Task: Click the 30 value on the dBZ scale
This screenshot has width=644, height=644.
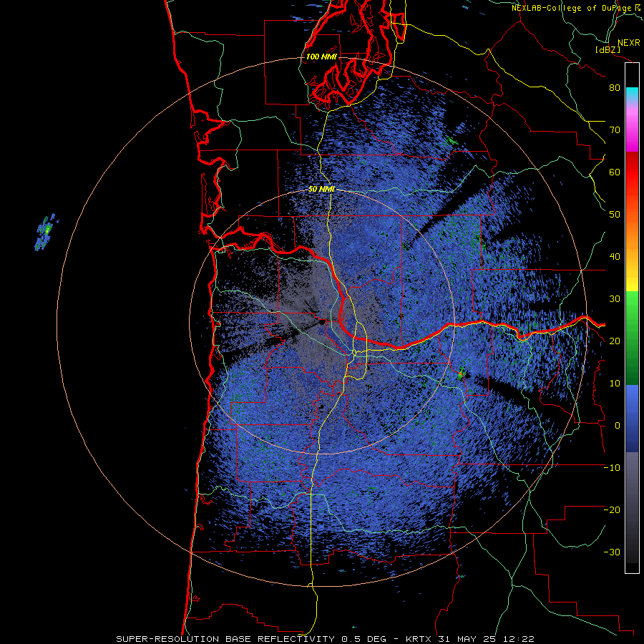Action: coord(615,299)
